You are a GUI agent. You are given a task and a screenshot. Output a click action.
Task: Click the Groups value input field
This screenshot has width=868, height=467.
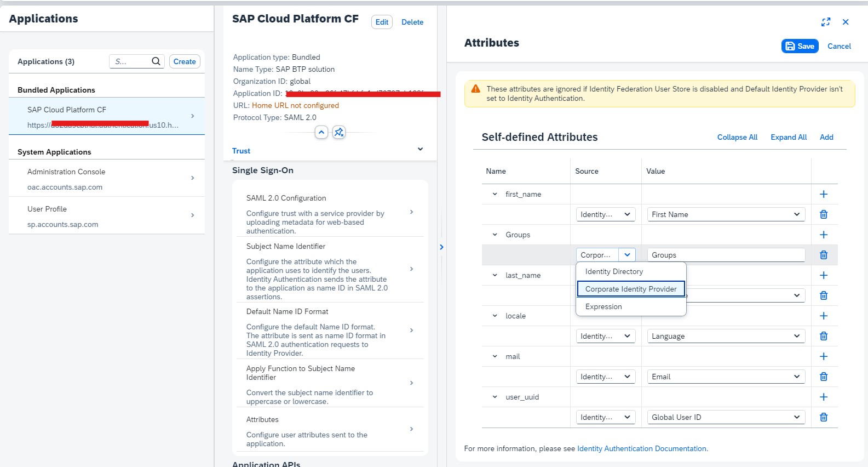[x=726, y=255]
